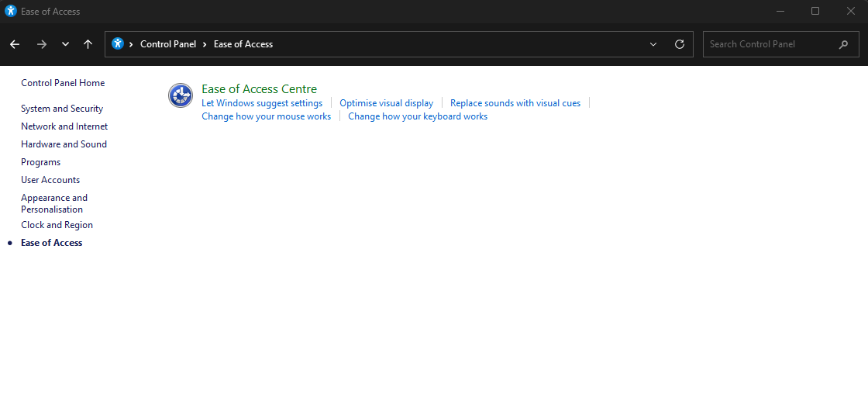Expand the address bar history dropdown
The width and height of the screenshot is (868, 398).
click(653, 44)
